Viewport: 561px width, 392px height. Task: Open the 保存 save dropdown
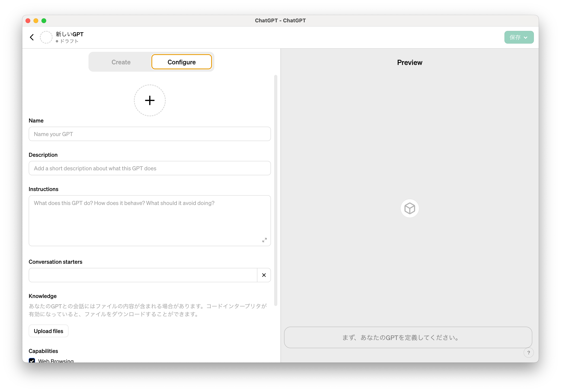(x=519, y=37)
